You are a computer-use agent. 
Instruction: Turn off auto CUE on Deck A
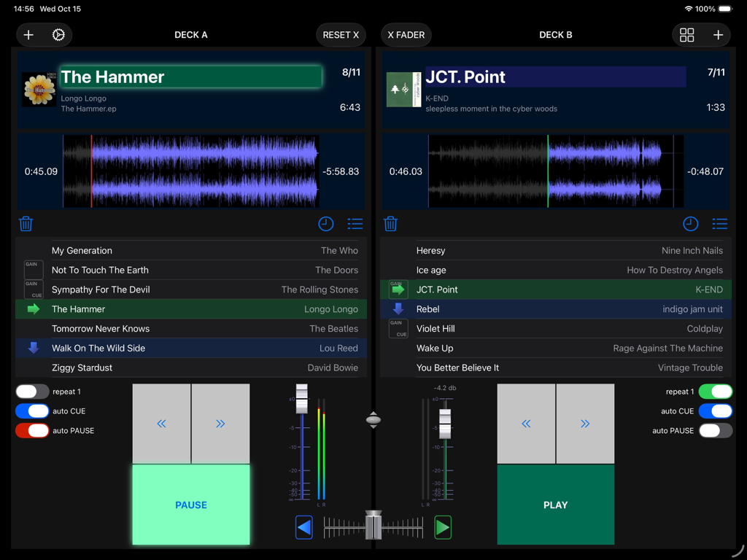click(x=32, y=411)
